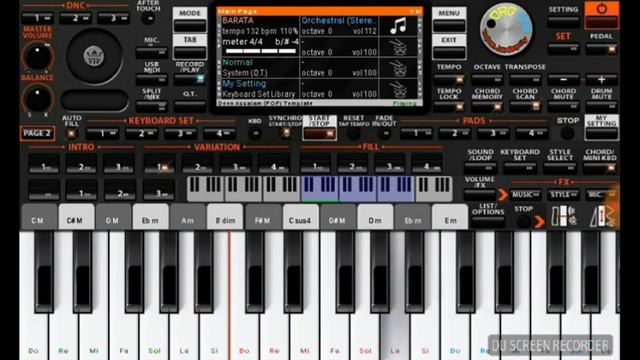Select Variation 1

(159, 163)
